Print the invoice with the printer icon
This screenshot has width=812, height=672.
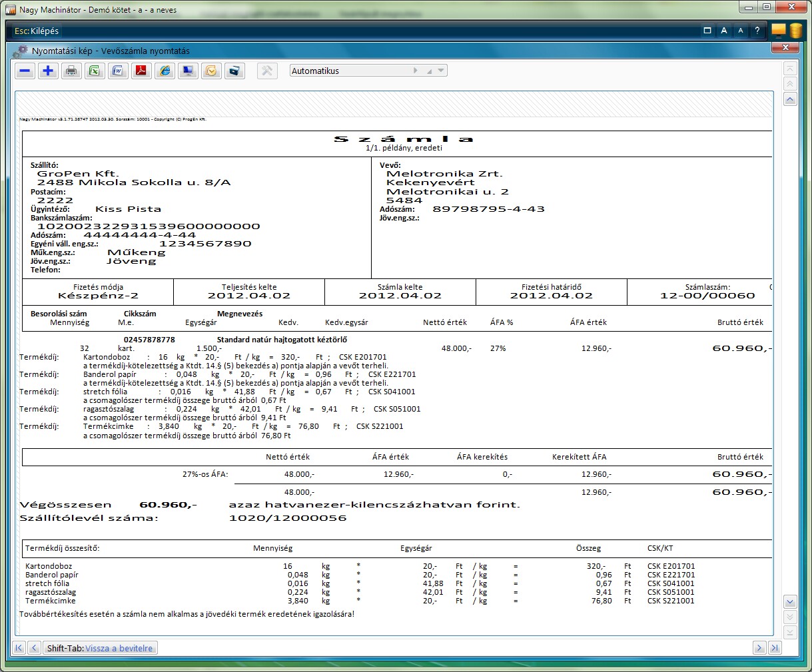(x=71, y=71)
